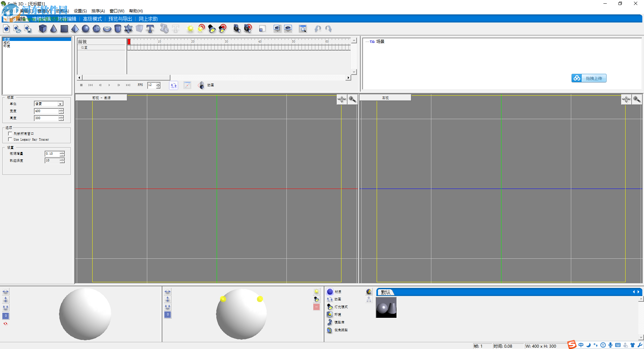Increase the 宽度 value with its up stepper
This screenshot has width=644, height=349.
pos(61,109)
